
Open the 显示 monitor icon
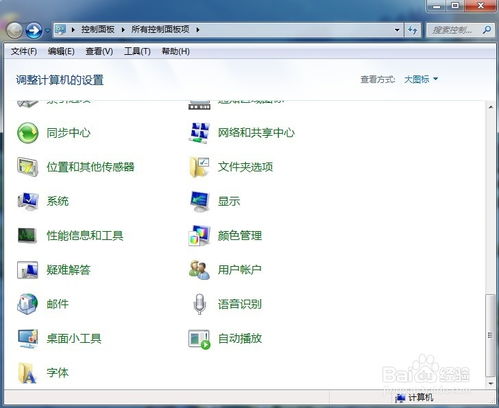coord(199,201)
